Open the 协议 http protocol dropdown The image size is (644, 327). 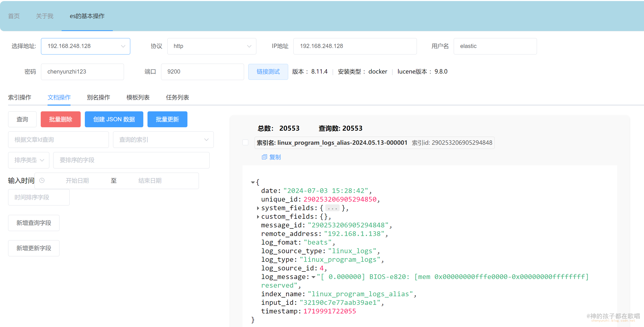(211, 46)
